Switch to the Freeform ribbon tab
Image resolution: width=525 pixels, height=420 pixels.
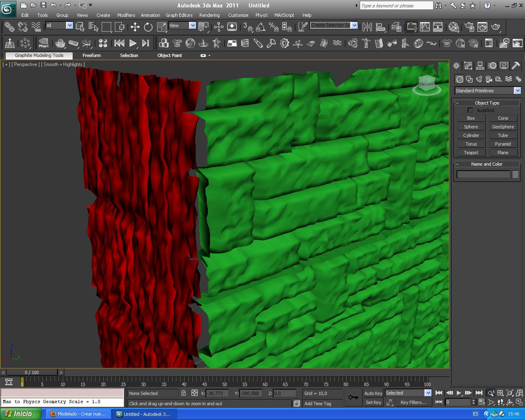tap(91, 55)
